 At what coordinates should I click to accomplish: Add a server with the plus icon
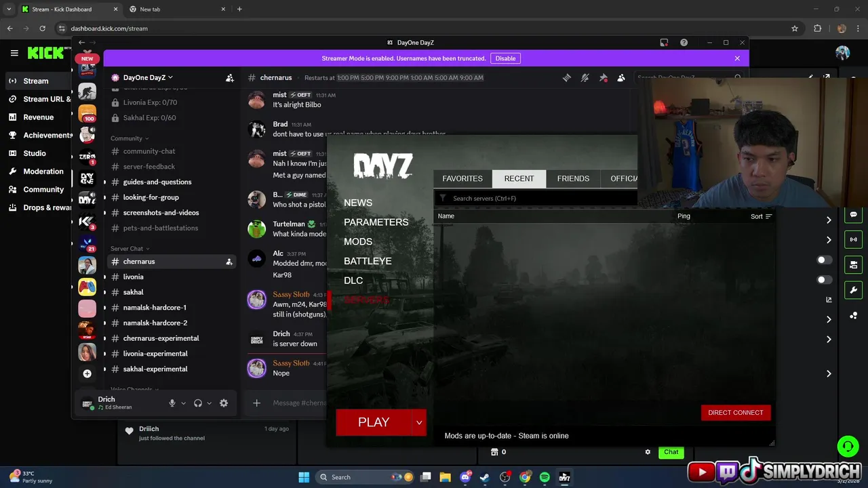[87, 373]
